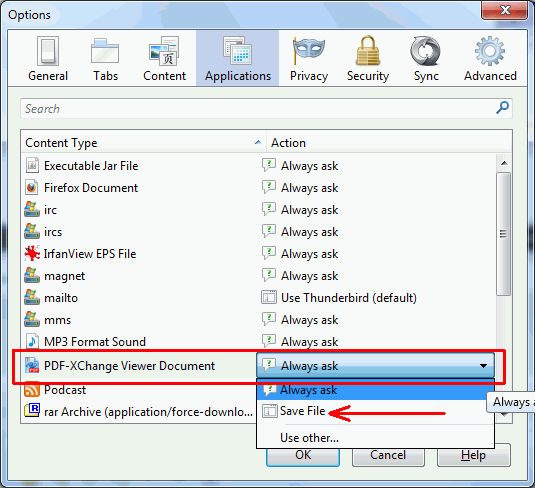Screen dimensions: 535x488
Task: Click the list's vertical scrollbar thumb
Action: click(x=504, y=234)
